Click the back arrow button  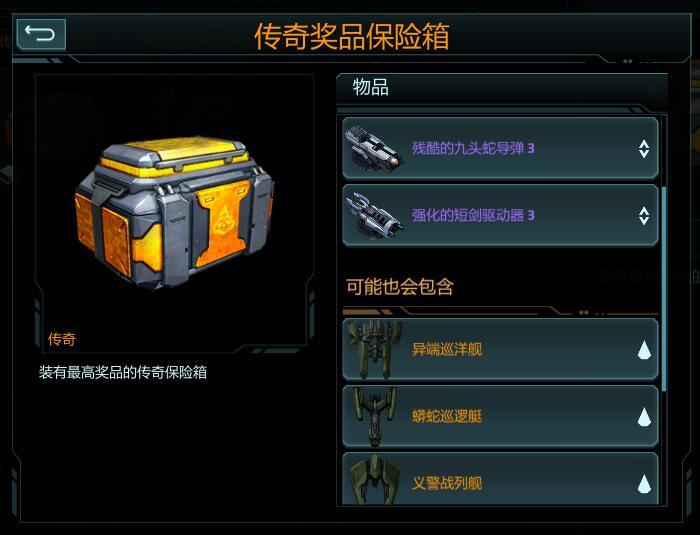(x=41, y=34)
